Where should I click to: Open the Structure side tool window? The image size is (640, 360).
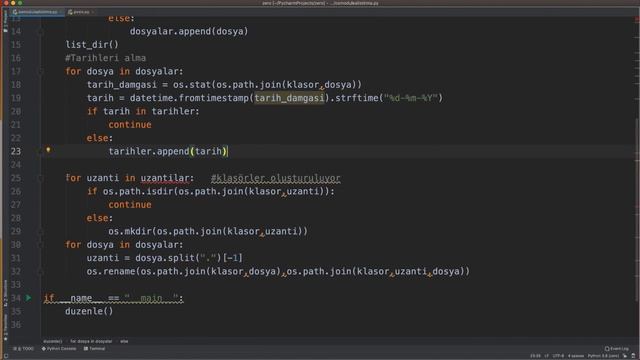coord(5,293)
